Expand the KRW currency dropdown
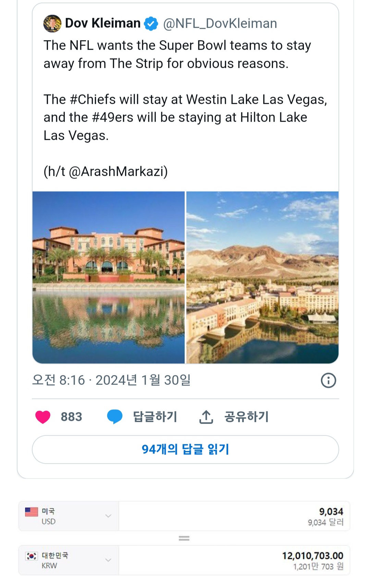370x588 pixels. point(108,560)
